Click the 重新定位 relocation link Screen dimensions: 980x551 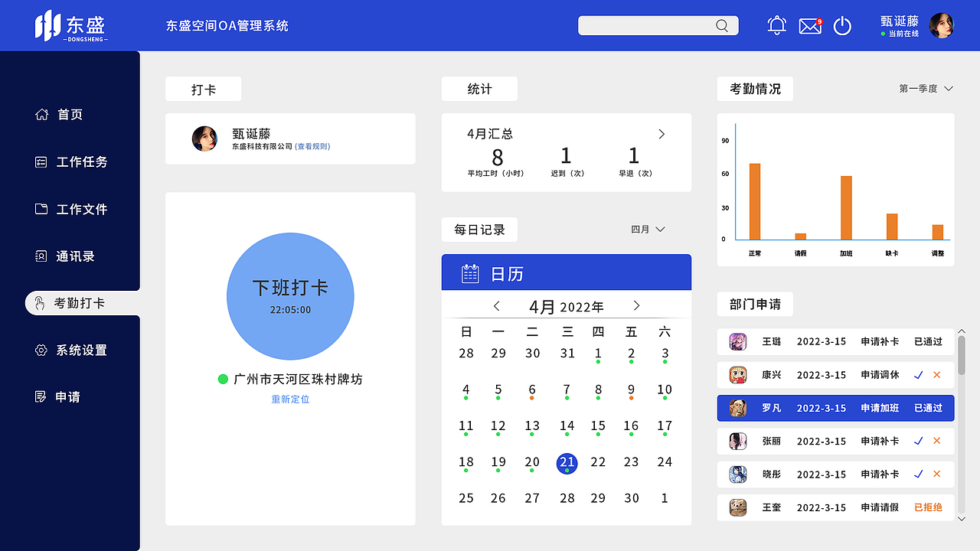click(x=290, y=399)
